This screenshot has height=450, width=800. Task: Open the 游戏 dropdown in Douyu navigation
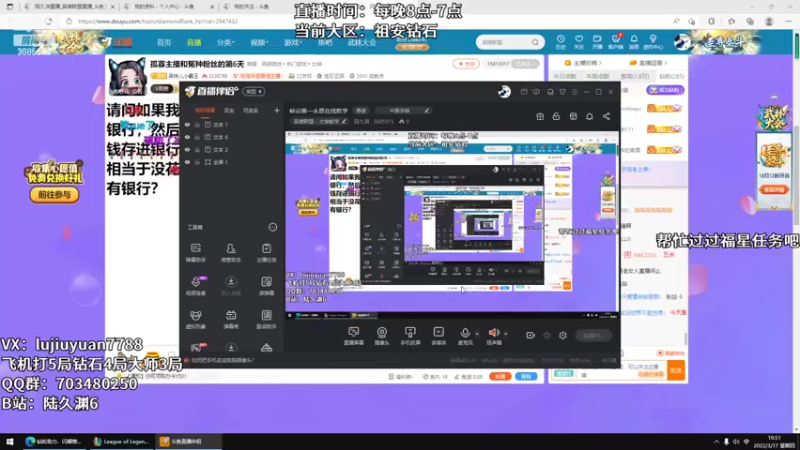pyautogui.click(x=292, y=42)
